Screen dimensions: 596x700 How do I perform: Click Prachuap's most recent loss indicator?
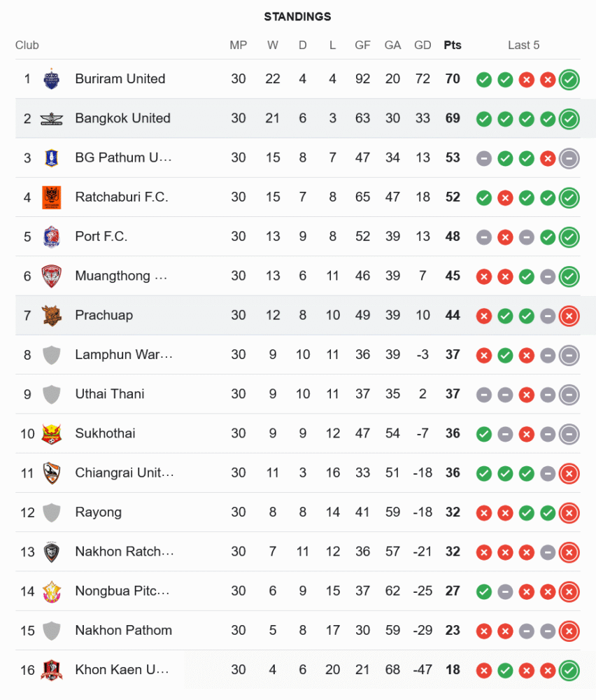pyautogui.click(x=569, y=316)
